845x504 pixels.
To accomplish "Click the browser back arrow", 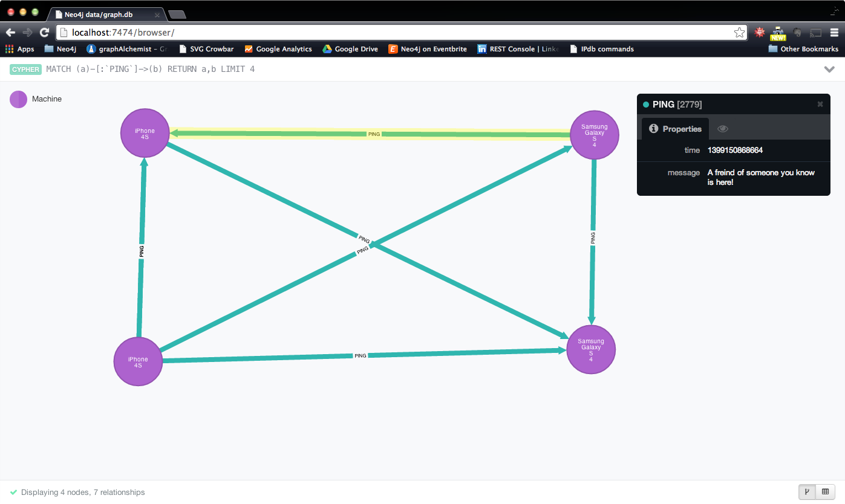I will pos(10,33).
